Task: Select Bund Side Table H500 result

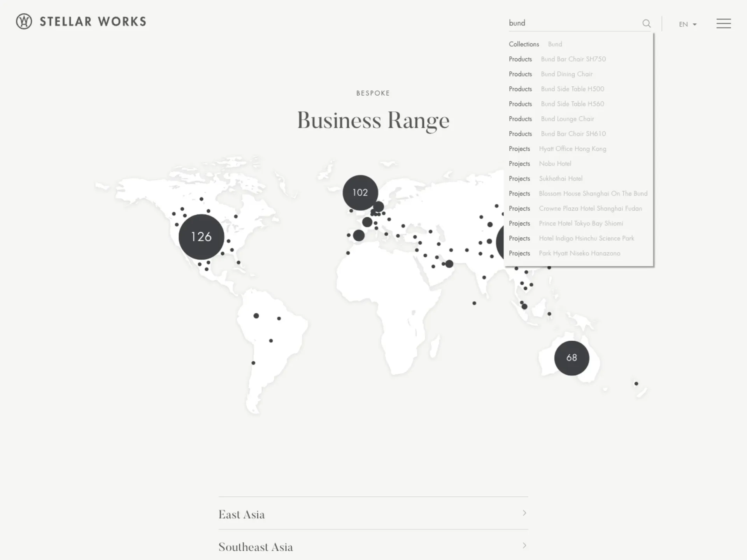Action: [572, 89]
